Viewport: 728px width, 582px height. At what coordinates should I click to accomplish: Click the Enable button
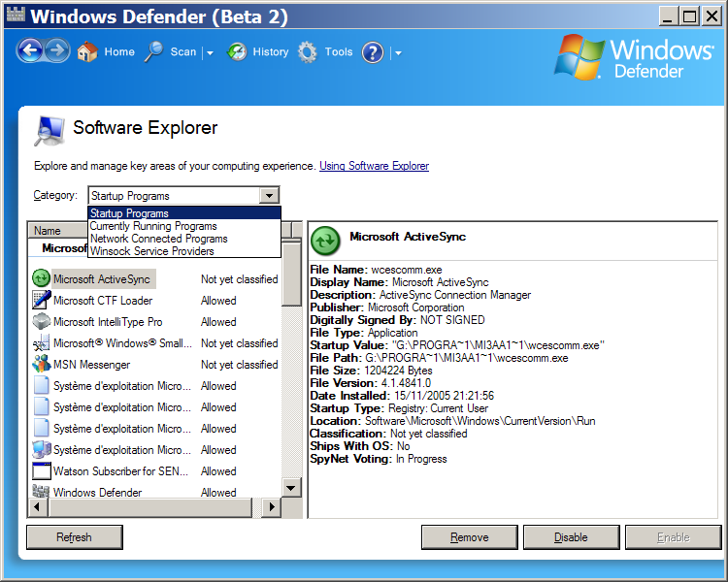tap(674, 537)
